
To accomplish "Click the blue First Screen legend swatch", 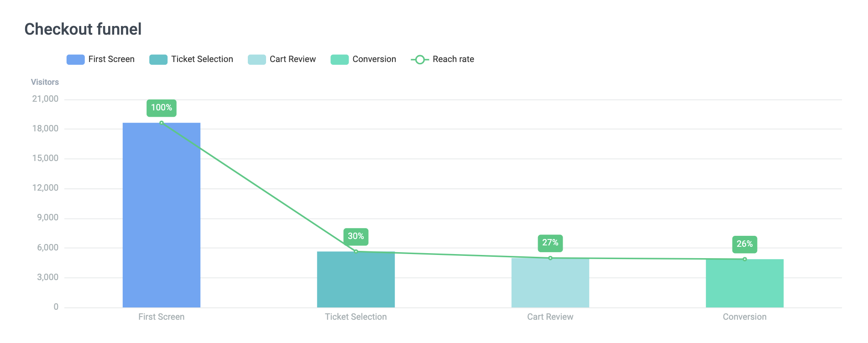I will point(75,60).
